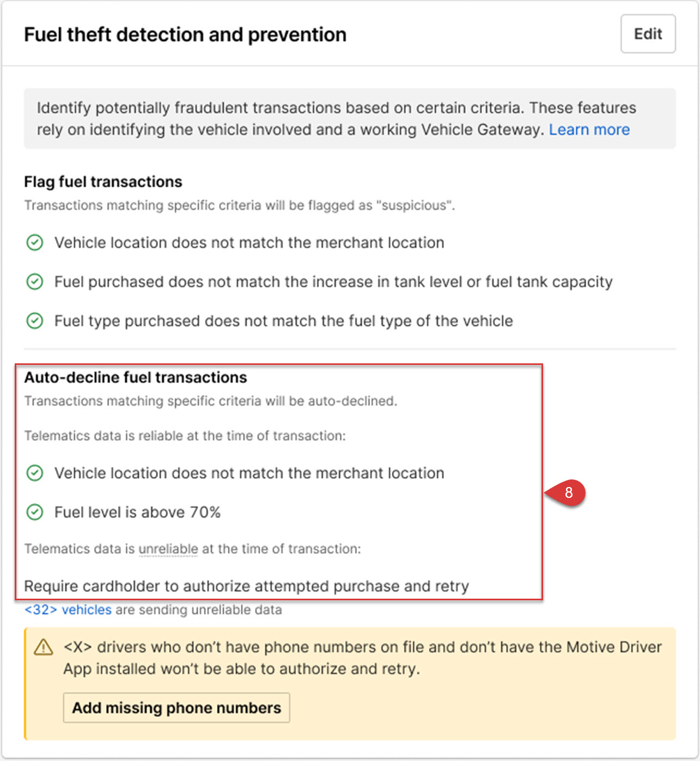Open the <32> vehicles link
The height and width of the screenshot is (761, 700).
(68, 610)
